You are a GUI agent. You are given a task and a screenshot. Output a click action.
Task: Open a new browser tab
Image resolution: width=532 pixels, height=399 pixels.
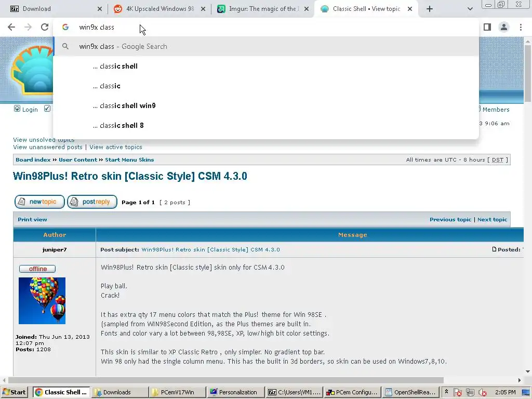(x=430, y=9)
